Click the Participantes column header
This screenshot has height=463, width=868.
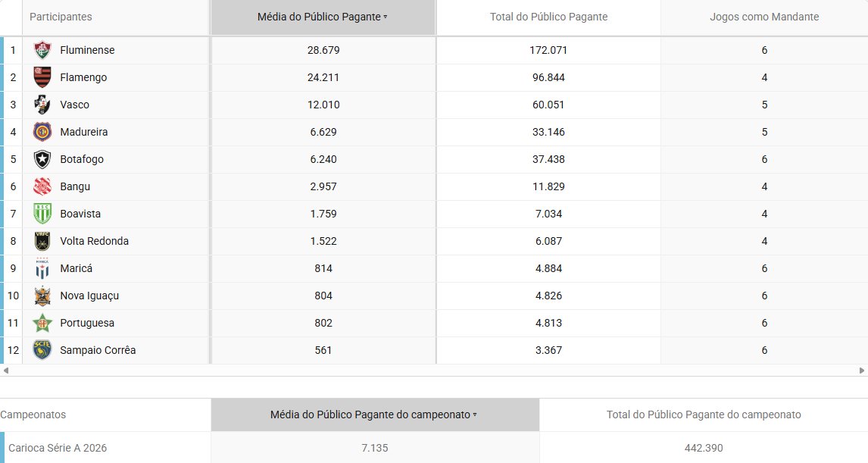coord(61,17)
